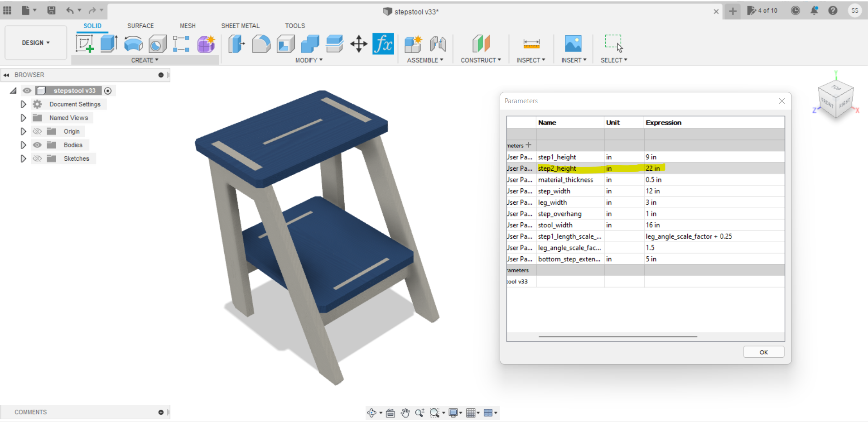Open the SURFACE ribbon tab
Image resolution: width=868 pixels, height=422 pixels.
(x=140, y=25)
